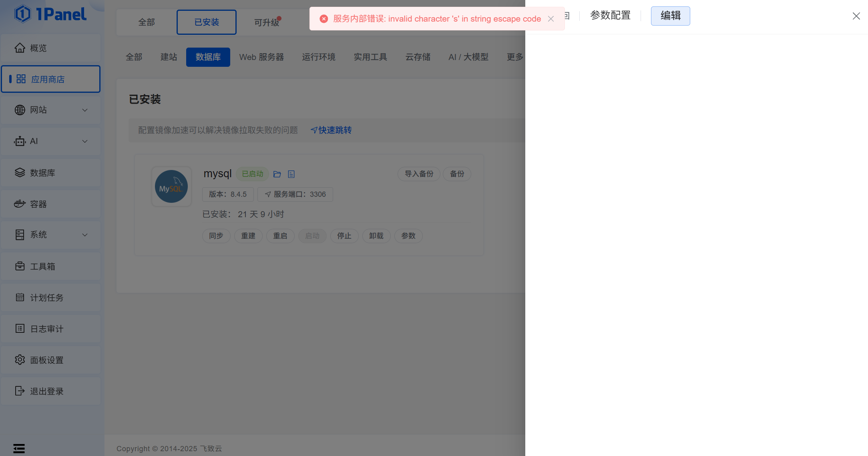The image size is (868, 456).
Task: Click the 参数 button
Action: coord(408,236)
